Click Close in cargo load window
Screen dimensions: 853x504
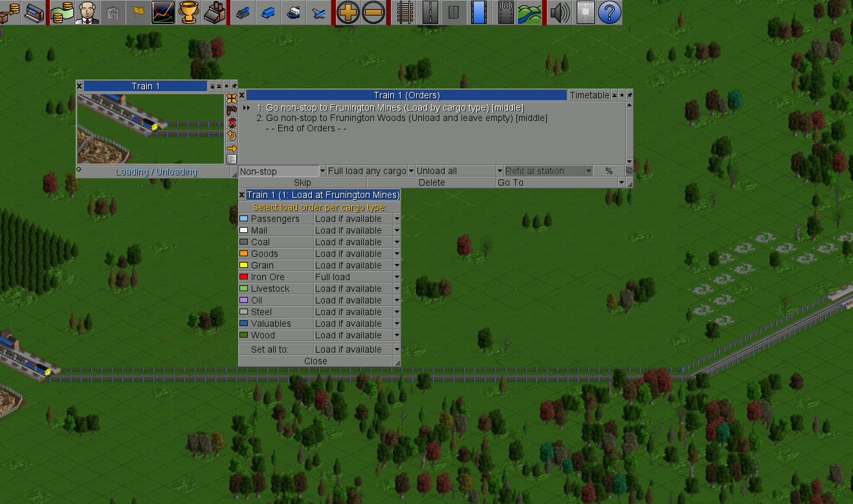316,361
